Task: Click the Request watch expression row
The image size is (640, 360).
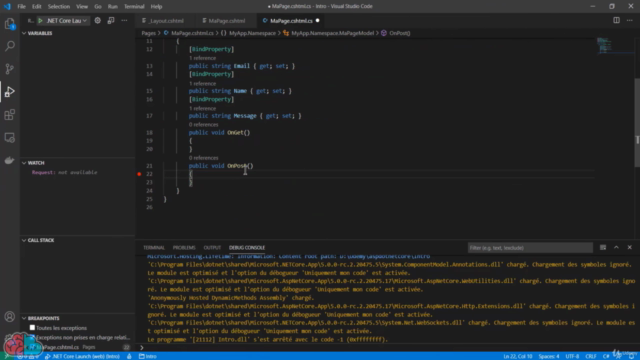Action: [x=78, y=172]
